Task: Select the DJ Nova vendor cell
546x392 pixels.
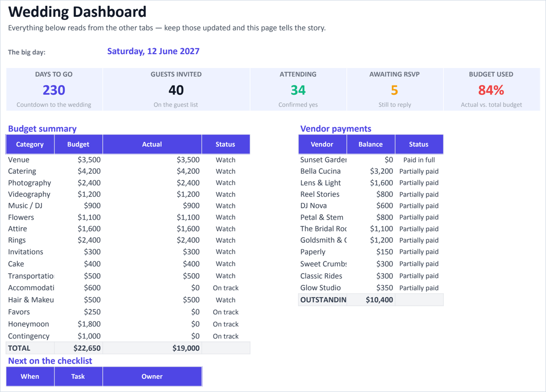Action: point(322,206)
